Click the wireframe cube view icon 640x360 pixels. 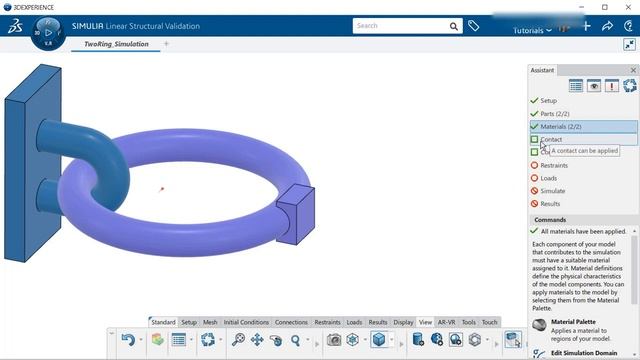353,340
